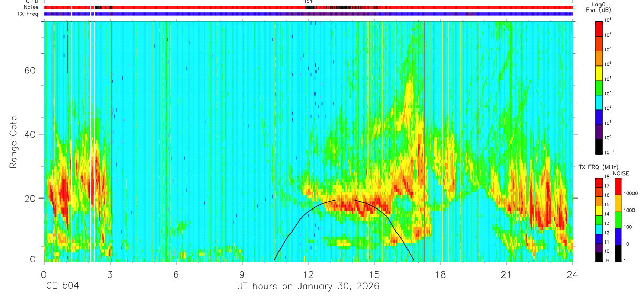This screenshot has height=297, width=644.
Task: Click the 'Range Gate' y-axis label
Action: (13, 142)
